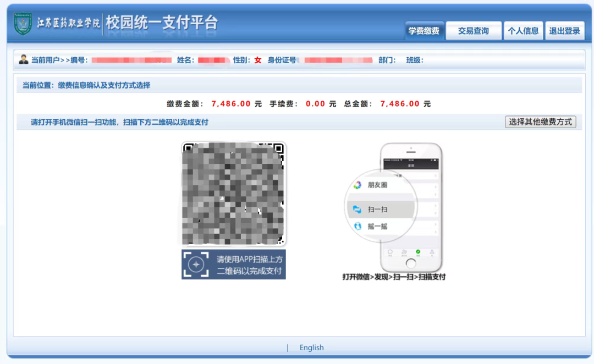Click the scan crosshair icon below the QR code
This screenshot has width=594, height=364.
[196, 264]
